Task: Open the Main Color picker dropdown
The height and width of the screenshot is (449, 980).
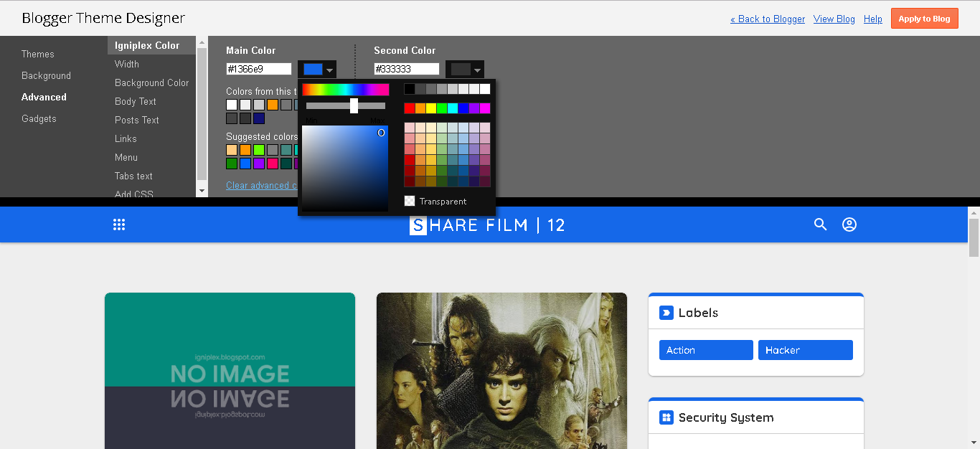Action: tap(317, 70)
